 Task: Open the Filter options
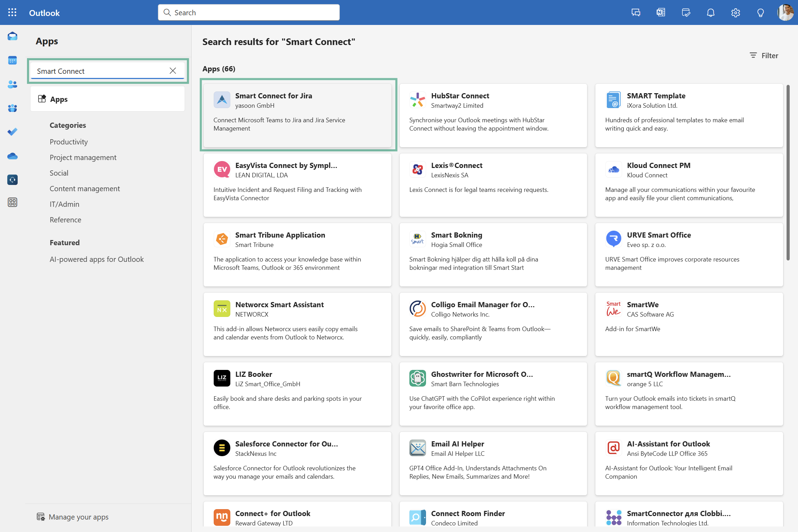[x=764, y=55]
